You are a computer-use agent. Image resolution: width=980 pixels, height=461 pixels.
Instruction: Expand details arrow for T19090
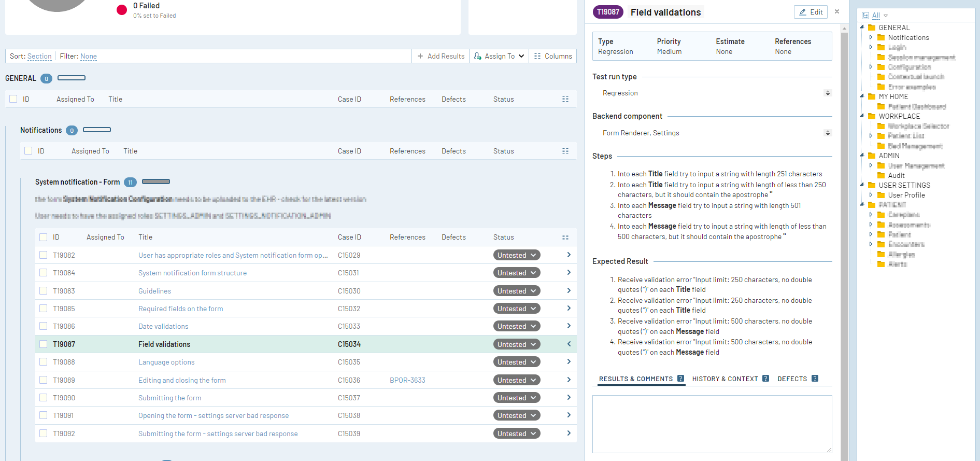click(x=569, y=397)
